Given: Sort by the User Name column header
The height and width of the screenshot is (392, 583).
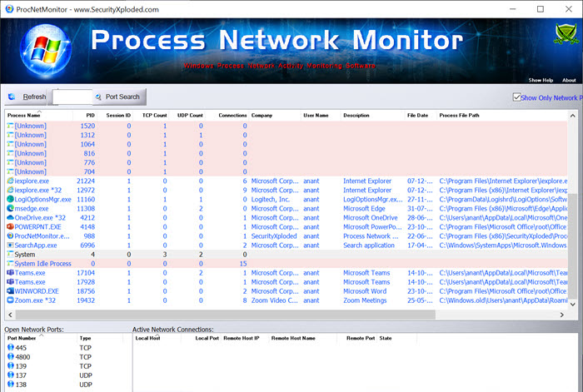Looking at the screenshot, I should [x=316, y=115].
